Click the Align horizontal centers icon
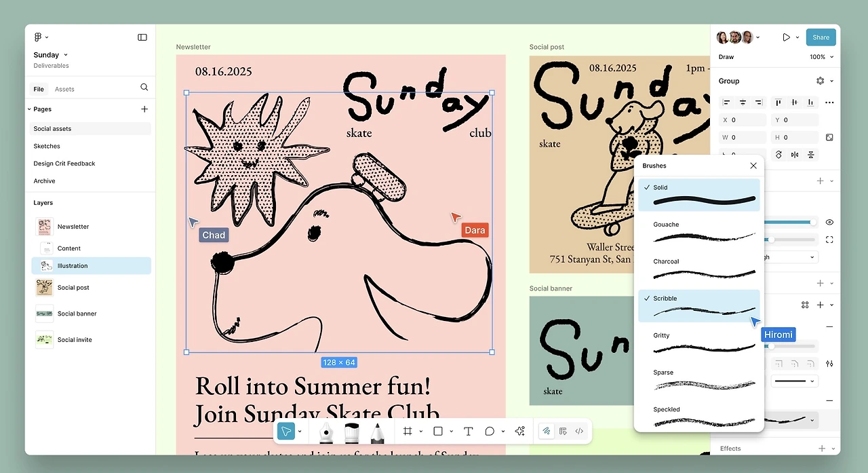 click(x=743, y=102)
